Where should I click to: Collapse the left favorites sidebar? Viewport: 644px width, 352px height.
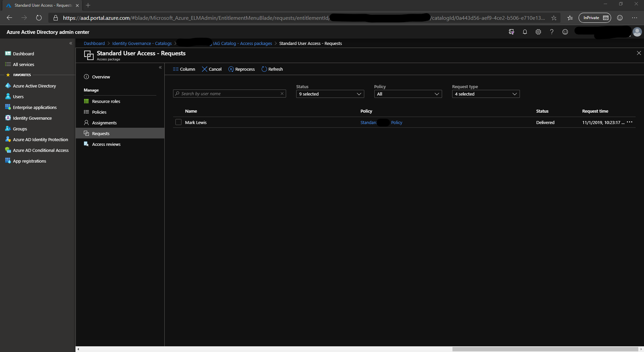pos(71,43)
